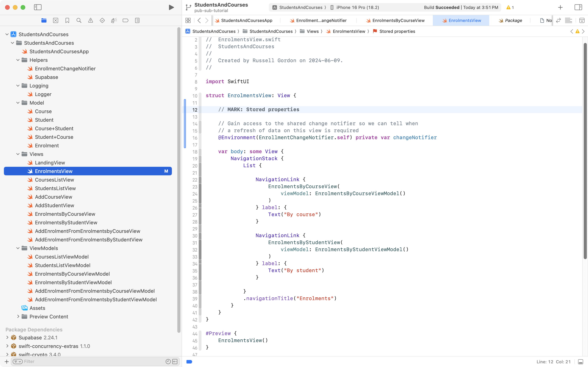Open the issue navigator warning icon
The width and height of the screenshot is (588, 367).
click(x=91, y=20)
